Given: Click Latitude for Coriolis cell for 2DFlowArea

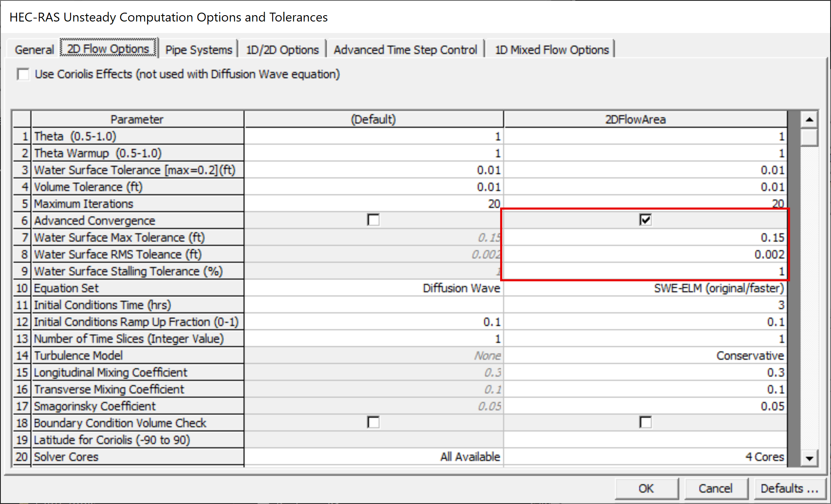Looking at the screenshot, I should [x=645, y=440].
